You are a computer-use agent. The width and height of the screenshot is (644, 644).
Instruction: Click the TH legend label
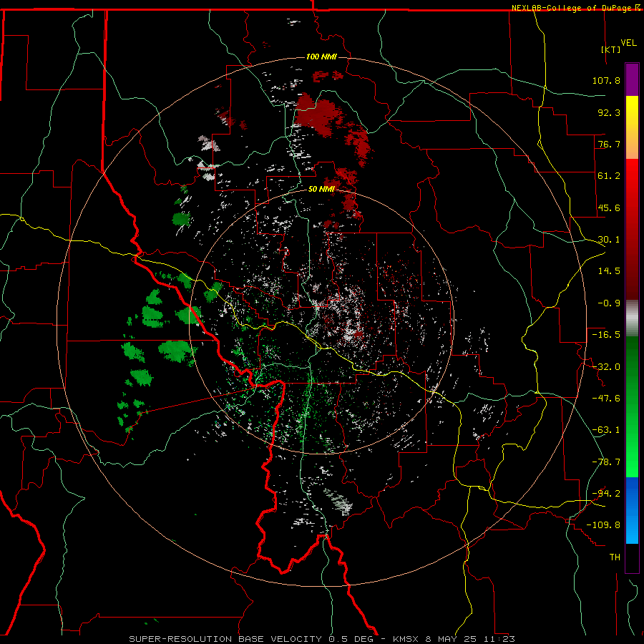point(615,557)
